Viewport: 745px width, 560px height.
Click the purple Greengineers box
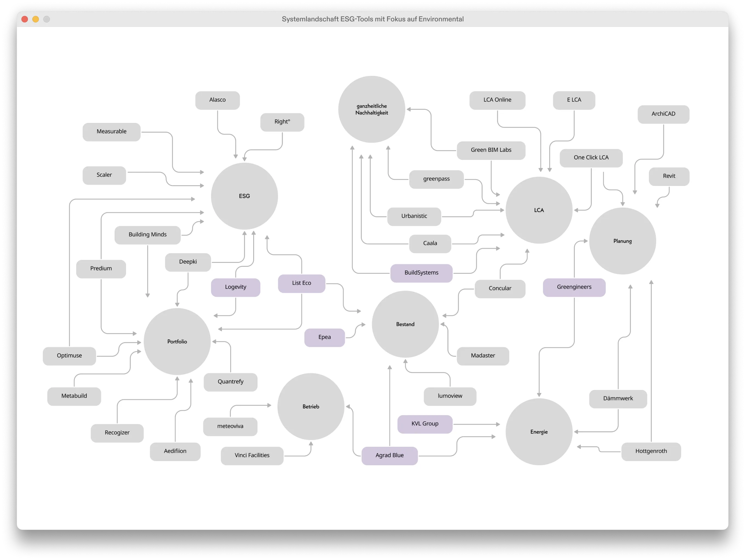[x=574, y=287]
